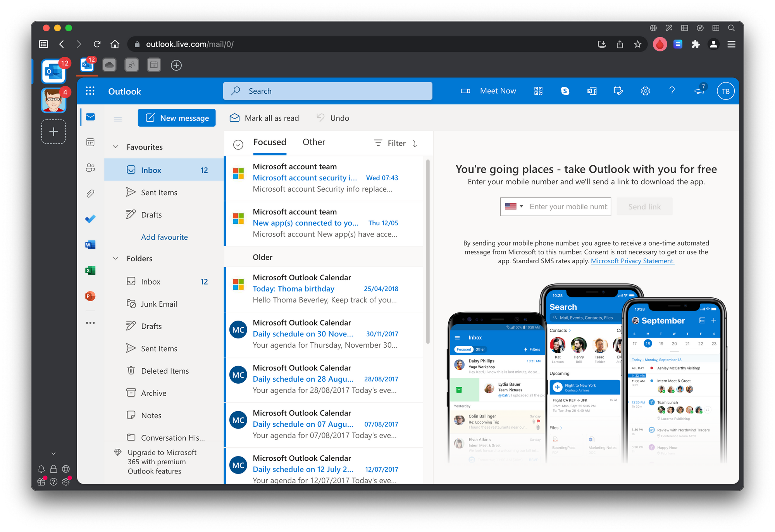Switch to the Other tab
Viewport: 775px width, 532px height.
pos(313,142)
